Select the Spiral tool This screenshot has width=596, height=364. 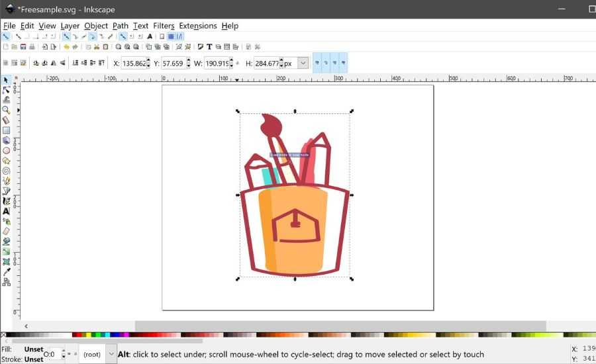pyautogui.click(x=6, y=171)
